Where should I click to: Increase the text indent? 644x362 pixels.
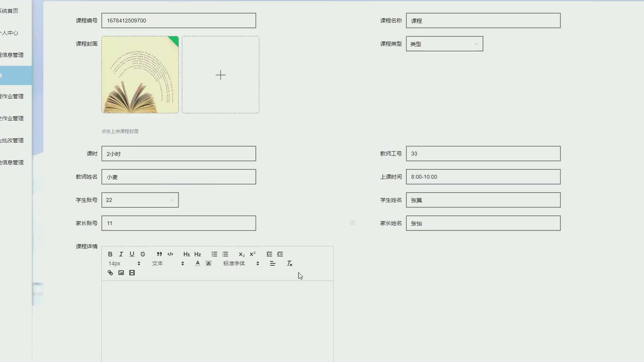point(280,254)
